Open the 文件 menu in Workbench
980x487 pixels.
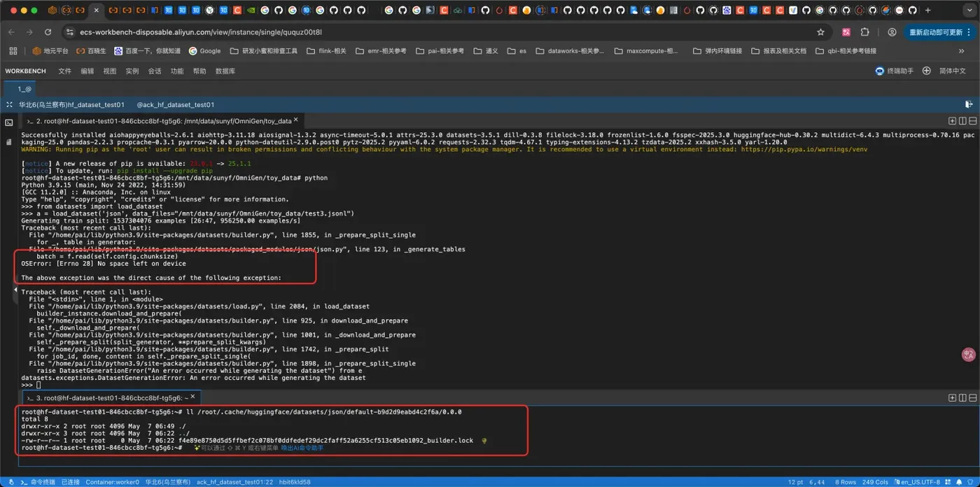(x=64, y=71)
